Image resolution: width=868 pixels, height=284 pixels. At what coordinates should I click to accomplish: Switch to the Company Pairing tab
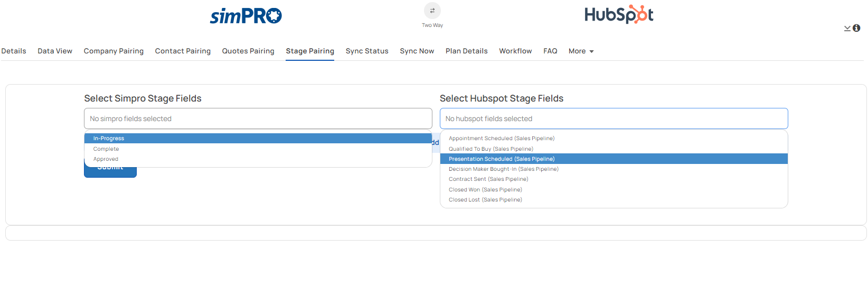pos(114,51)
